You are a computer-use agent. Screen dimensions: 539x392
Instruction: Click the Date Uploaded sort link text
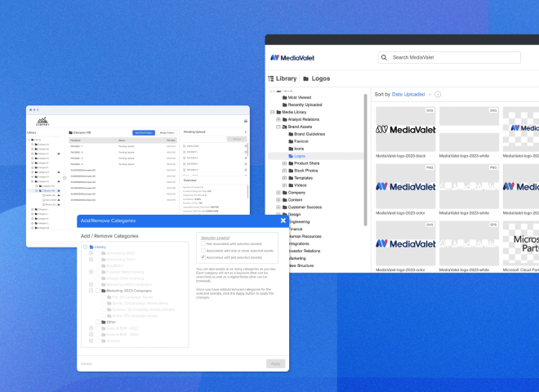click(408, 95)
